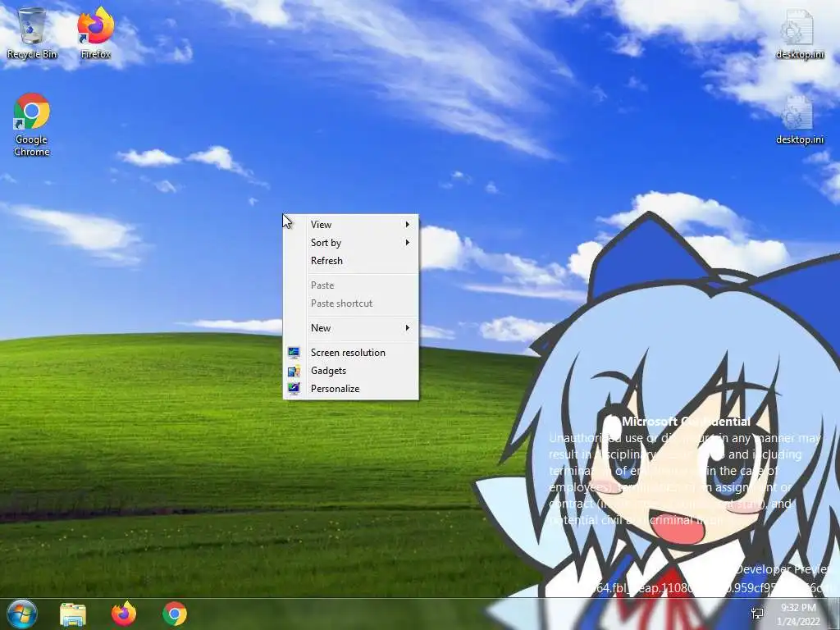Click the greyed-out Paste entry
This screenshot has width=840, height=630.
351,285
